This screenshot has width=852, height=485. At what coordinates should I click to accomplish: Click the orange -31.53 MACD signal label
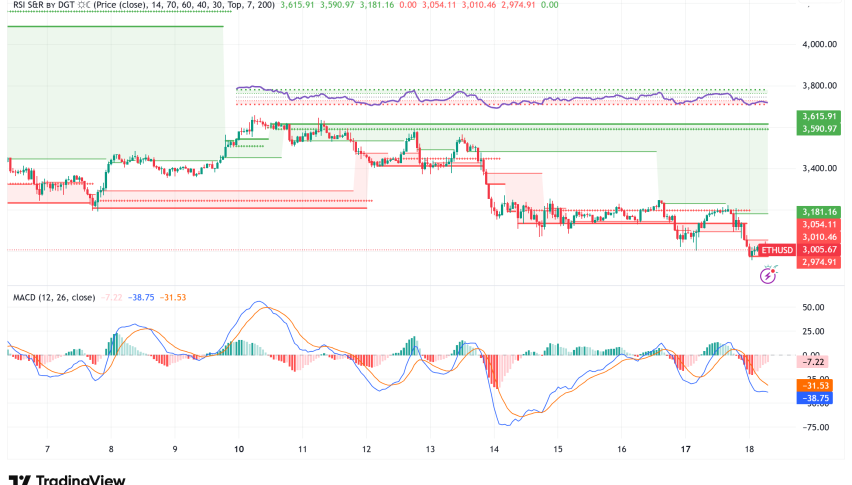pyautogui.click(x=818, y=386)
